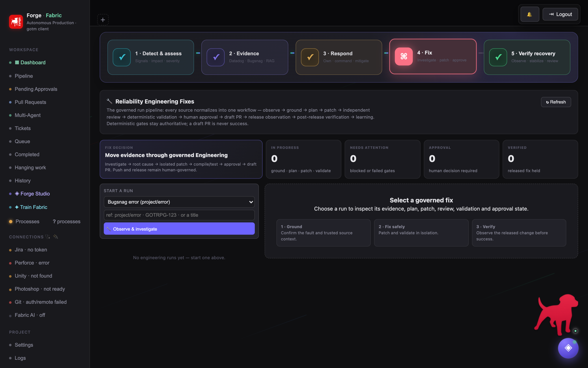Click the stethoscope icon beside Connections

pyautogui.click(x=47, y=237)
